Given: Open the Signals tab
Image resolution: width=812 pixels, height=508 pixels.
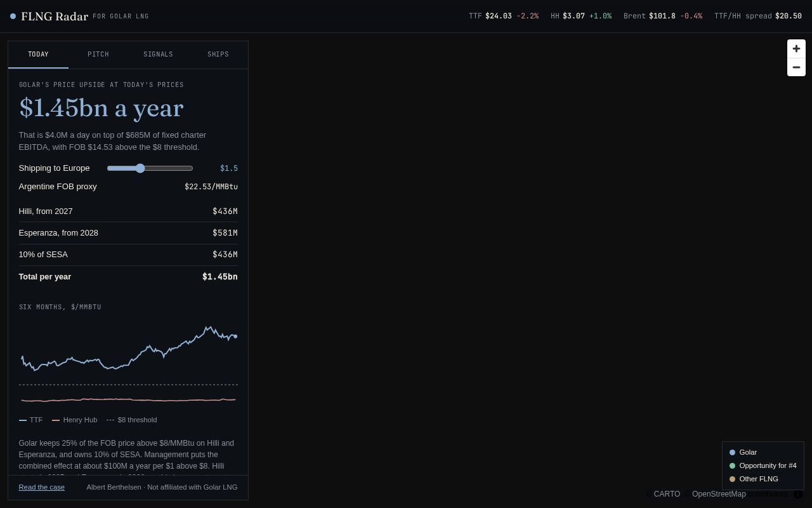Looking at the screenshot, I should coord(158,55).
